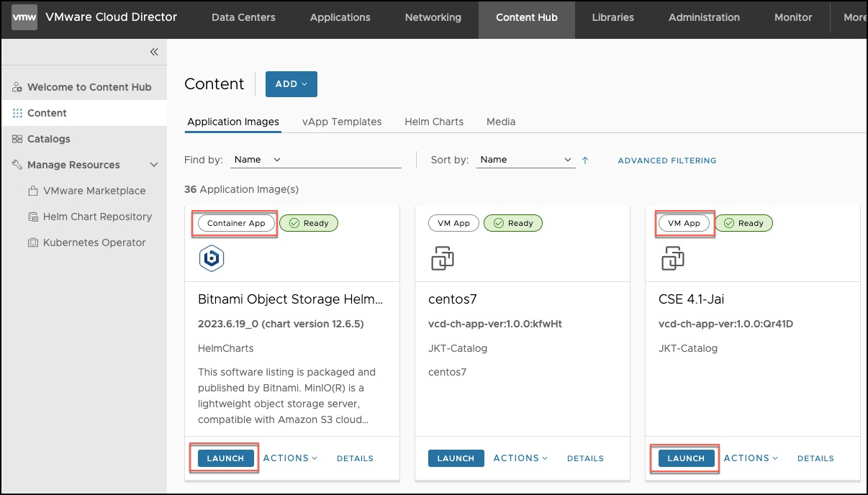Click the VMware logo icon
This screenshot has width=868, height=495.
(24, 18)
